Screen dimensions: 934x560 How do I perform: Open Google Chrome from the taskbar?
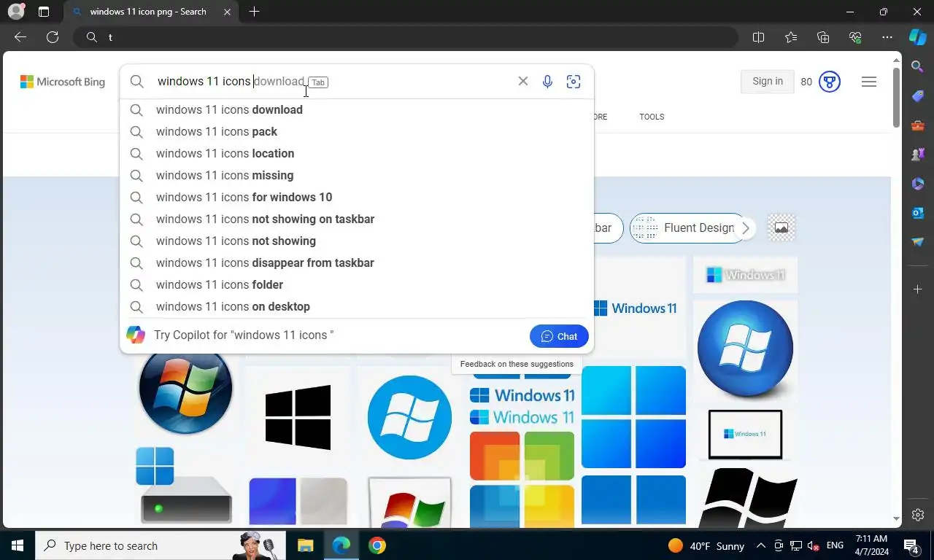point(377,545)
